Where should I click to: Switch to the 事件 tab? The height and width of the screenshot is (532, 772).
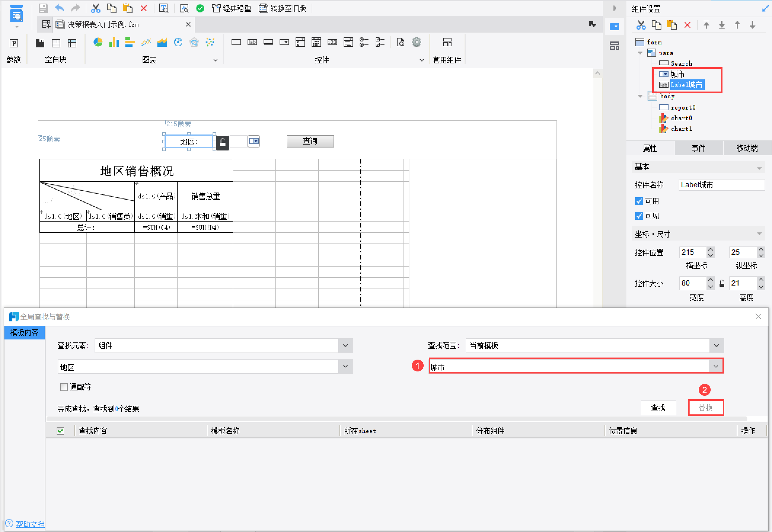pos(698,148)
